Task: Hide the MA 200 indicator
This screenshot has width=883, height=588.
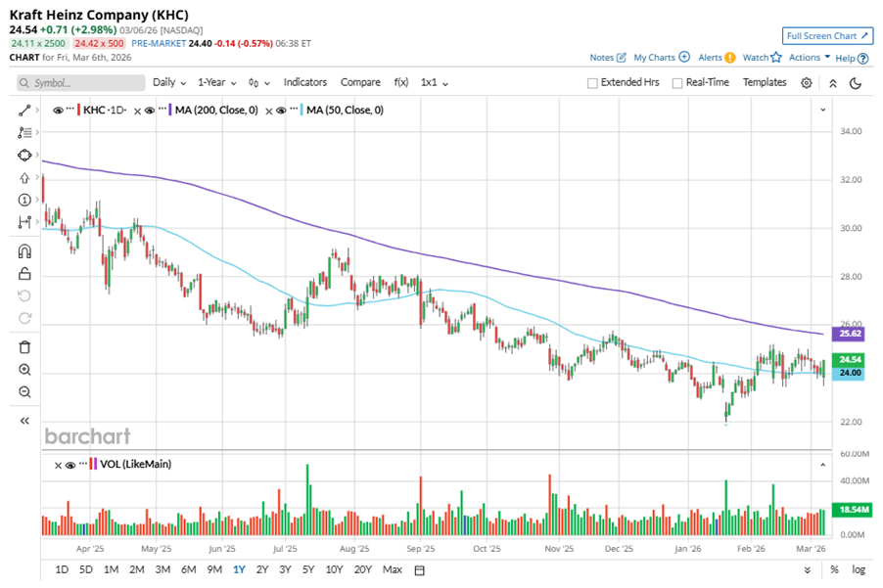Action: pyautogui.click(x=149, y=111)
